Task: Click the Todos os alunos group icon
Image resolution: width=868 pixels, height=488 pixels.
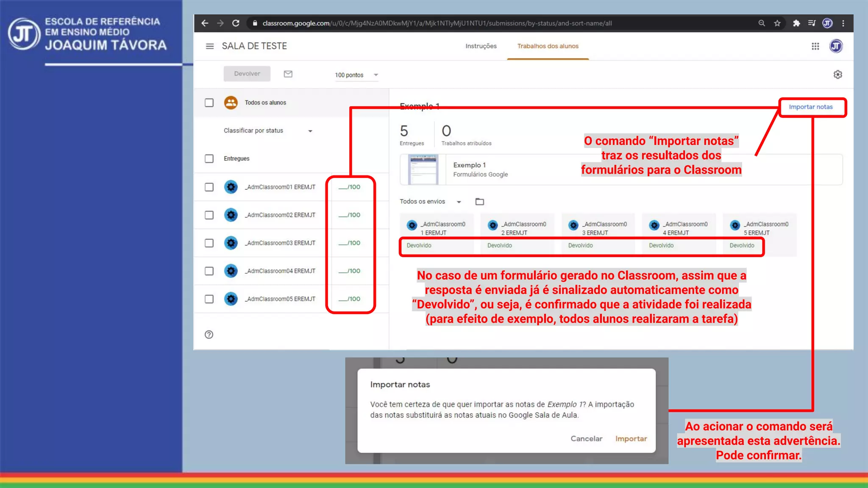Action: click(231, 103)
